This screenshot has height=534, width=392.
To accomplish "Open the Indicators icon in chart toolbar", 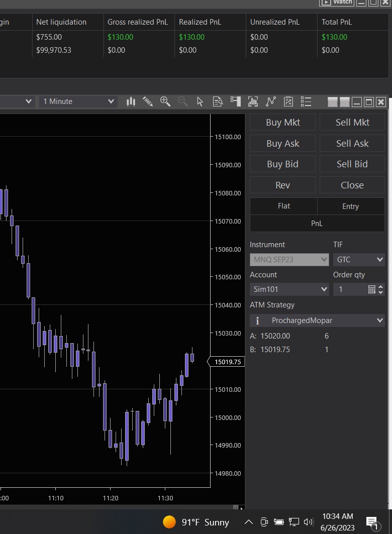I will [x=253, y=101].
